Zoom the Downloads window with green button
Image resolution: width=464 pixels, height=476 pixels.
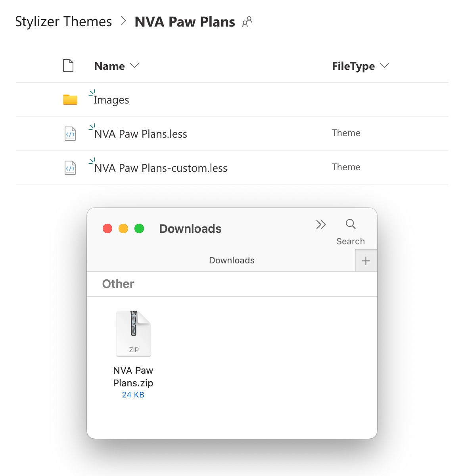coord(139,228)
